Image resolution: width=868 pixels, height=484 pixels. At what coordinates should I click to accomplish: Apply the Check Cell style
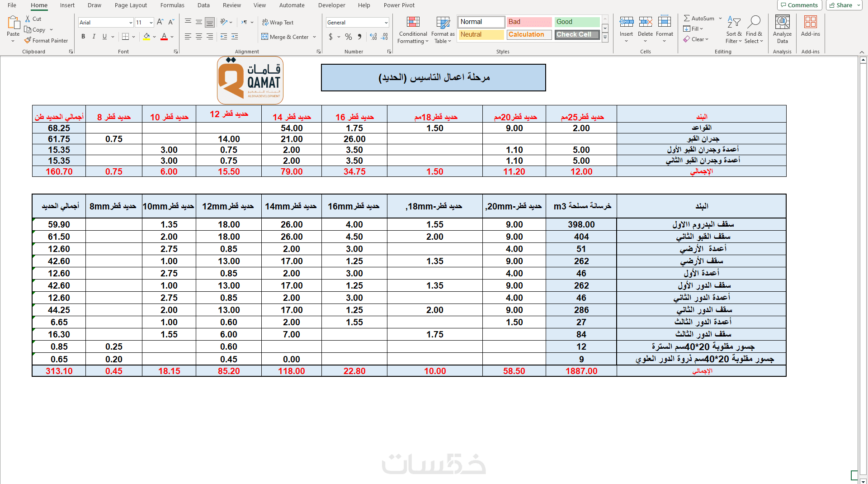click(x=577, y=34)
